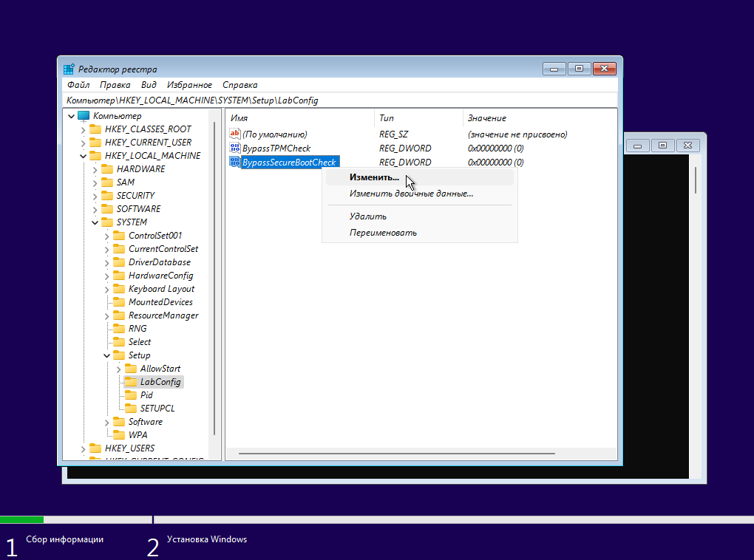Click the Registry Editor title bar icon

[69, 69]
